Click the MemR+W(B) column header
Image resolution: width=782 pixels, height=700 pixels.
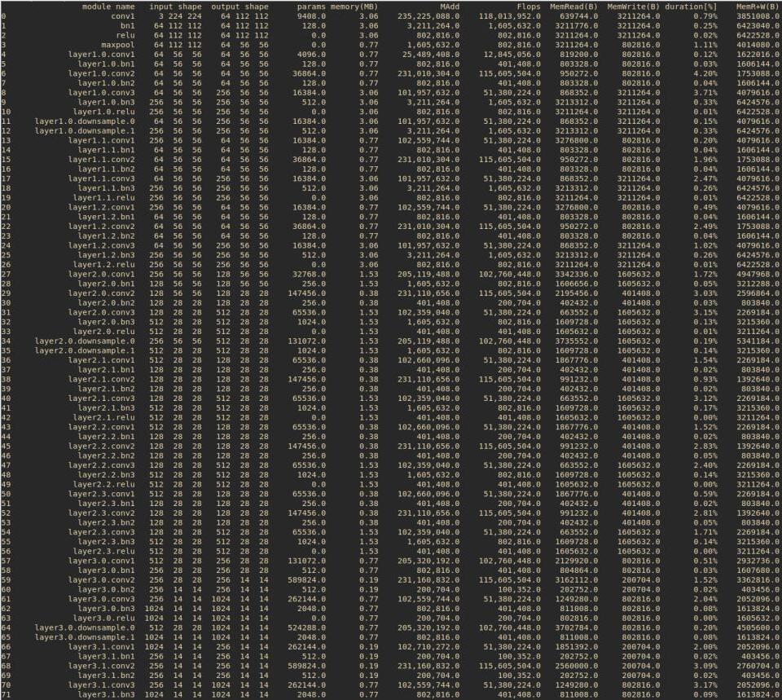tap(758, 7)
